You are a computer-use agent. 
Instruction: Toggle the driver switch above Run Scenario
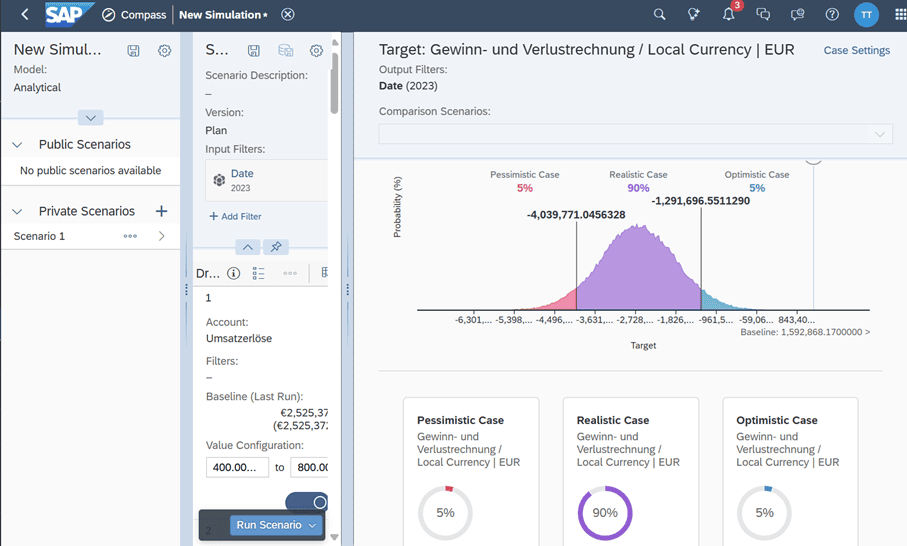(x=306, y=502)
